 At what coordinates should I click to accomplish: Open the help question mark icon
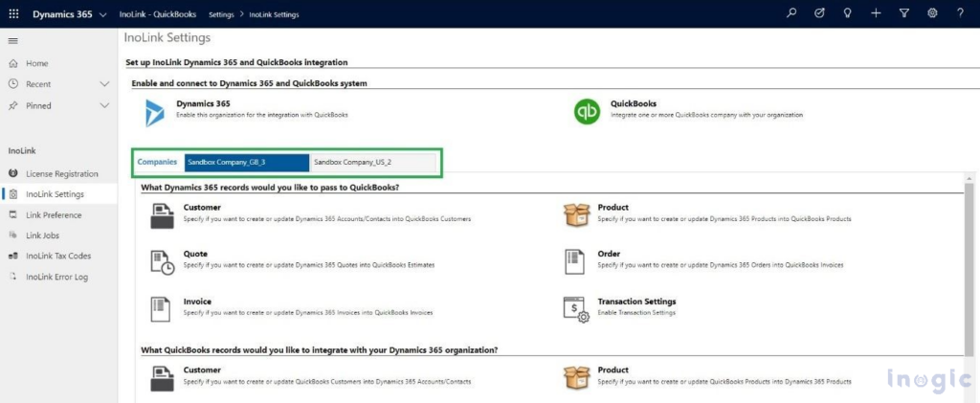click(960, 13)
